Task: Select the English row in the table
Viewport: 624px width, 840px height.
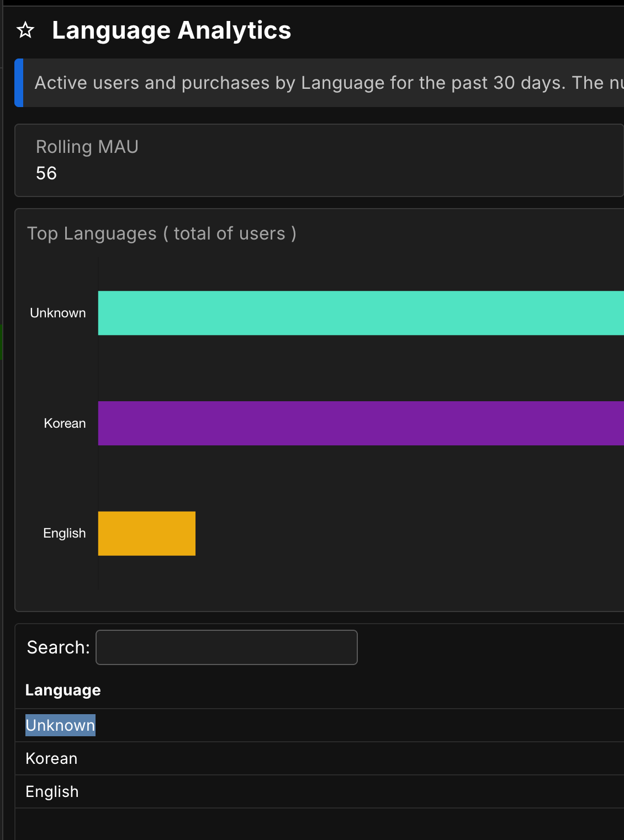Action: 52,791
